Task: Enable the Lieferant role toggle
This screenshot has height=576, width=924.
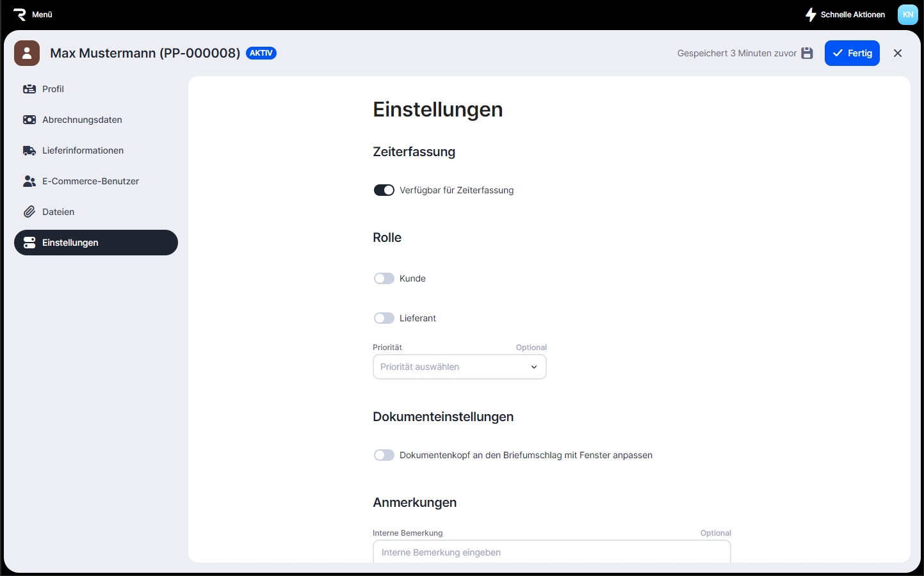Action: click(x=384, y=318)
